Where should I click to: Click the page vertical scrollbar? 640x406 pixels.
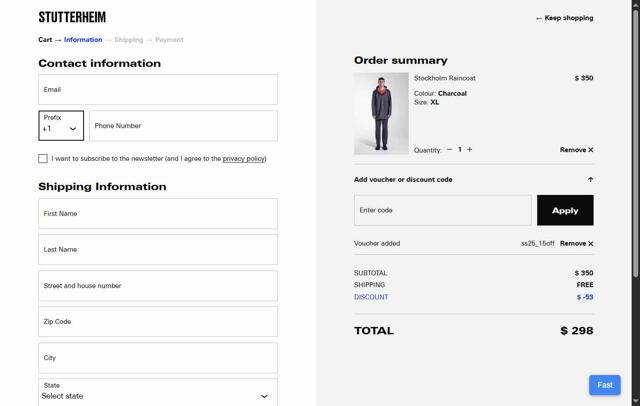(636, 140)
